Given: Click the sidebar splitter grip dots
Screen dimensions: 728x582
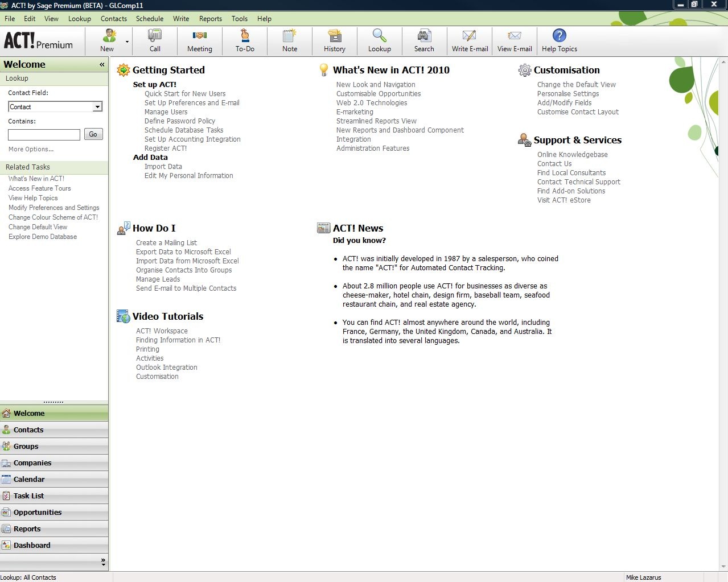Looking at the screenshot, I should click(x=54, y=402).
